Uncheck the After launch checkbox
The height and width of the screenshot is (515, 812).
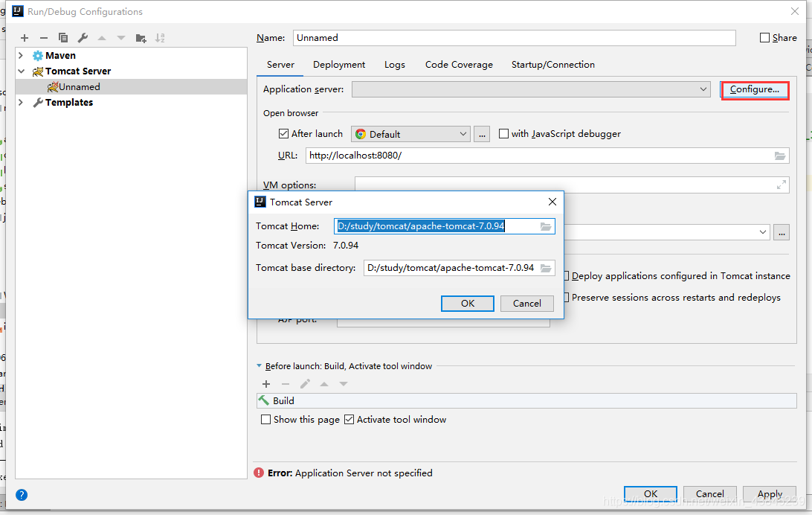(283, 134)
